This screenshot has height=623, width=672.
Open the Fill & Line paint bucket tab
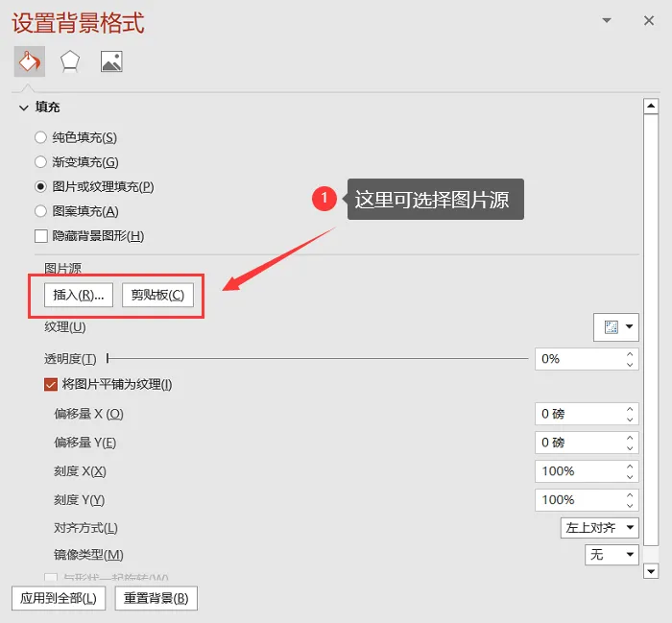29,61
